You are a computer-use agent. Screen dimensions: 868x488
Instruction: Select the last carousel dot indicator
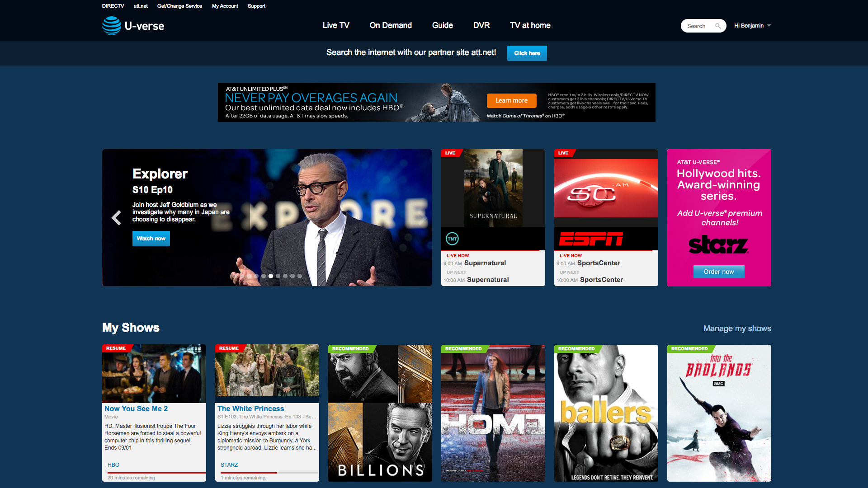[300, 276]
